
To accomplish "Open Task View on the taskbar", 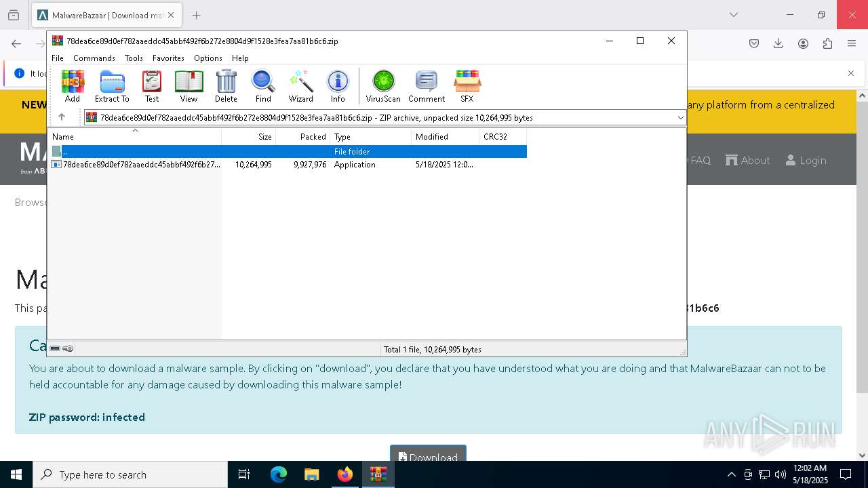I will pyautogui.click(x=244, y=474).
